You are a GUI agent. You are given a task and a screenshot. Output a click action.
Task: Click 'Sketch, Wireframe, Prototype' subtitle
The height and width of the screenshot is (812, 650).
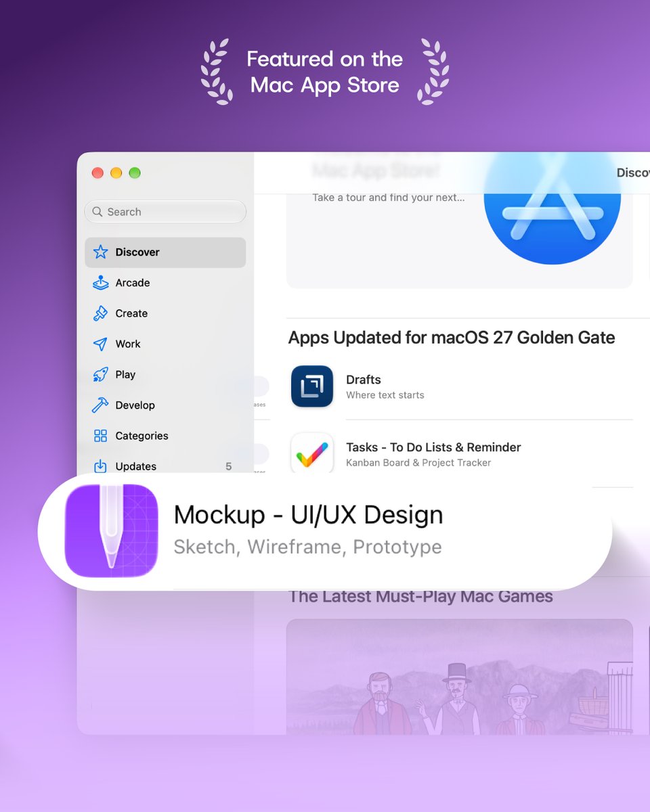tap(307, 547)
